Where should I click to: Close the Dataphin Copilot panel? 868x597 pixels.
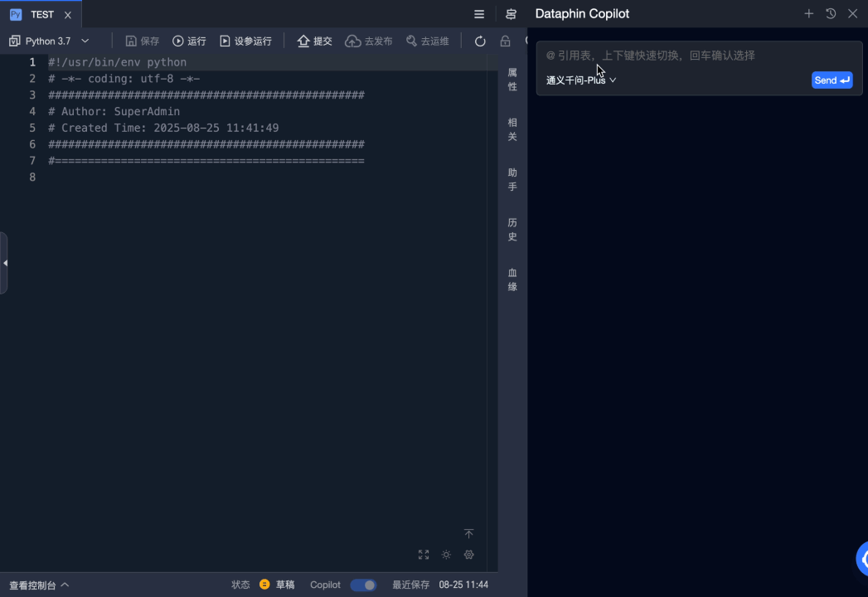click(852, 14)
